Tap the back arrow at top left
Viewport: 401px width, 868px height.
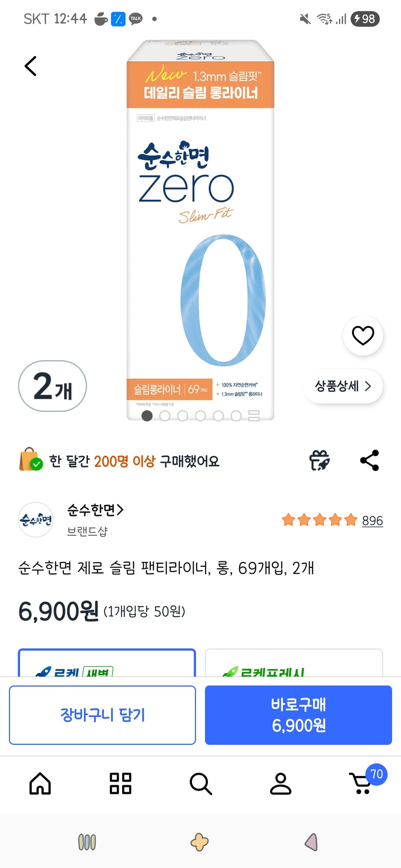click(x=31, y=65)
